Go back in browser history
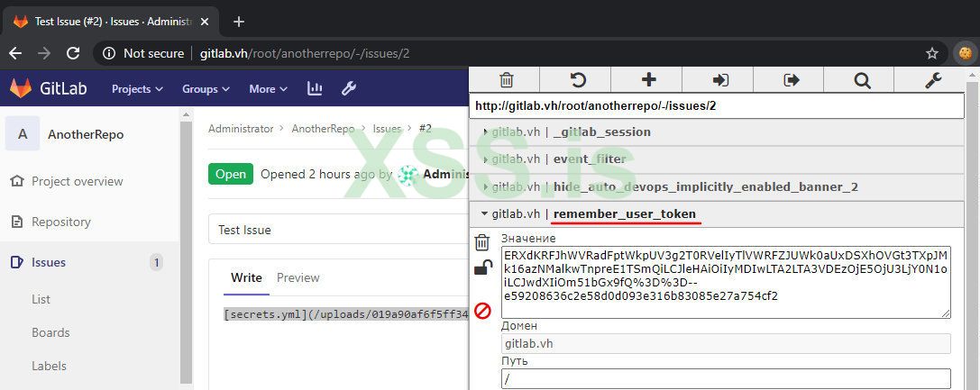The image size is (980, 390). click(15, 53)
